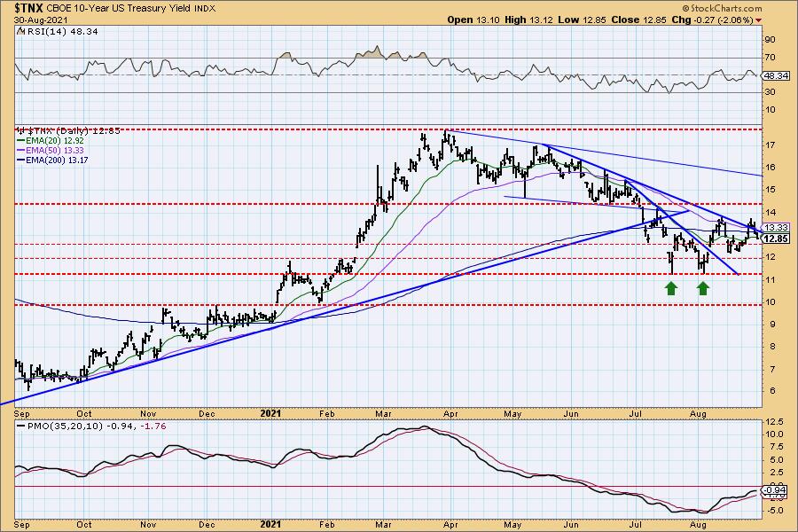Click the Chg -0.27 (-2.06%) value
The image size is (798, 532).
click(711, 20)
